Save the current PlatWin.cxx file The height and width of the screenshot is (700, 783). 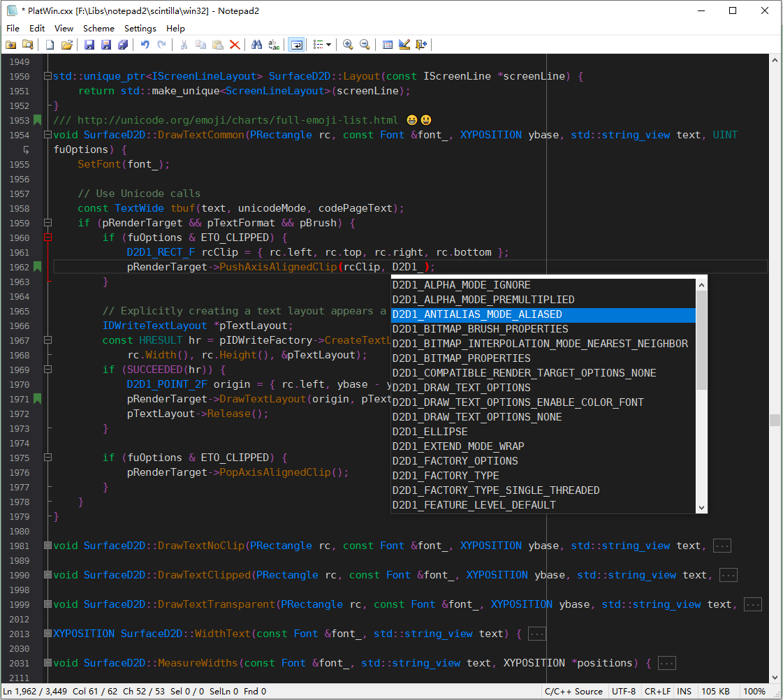click(x=89, y=45)
